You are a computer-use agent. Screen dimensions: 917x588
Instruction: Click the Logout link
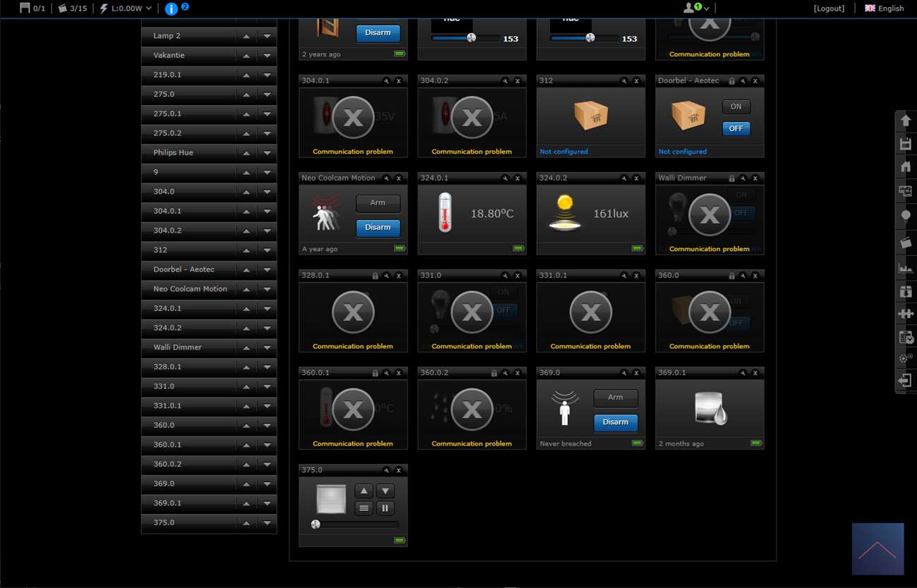click(829, 8)
